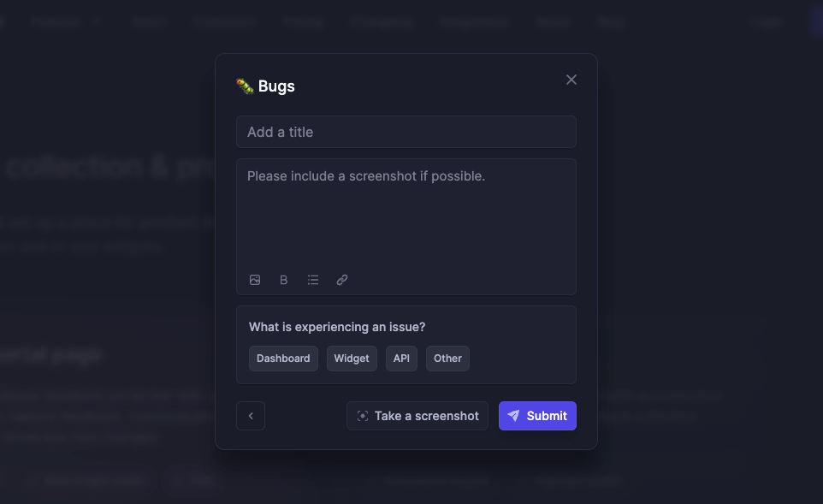Viewport: 823px width, 504px height.
Task: Dismiss the Bugs dialog with the X
Action: pos(571,80)
